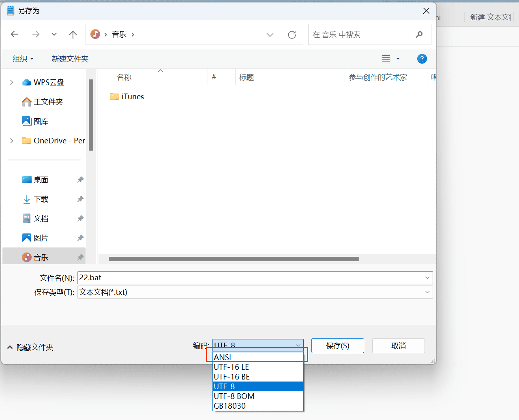Click the 保存(S) button
The height and width of the screenshot is (420, 519).
[338, 346]
